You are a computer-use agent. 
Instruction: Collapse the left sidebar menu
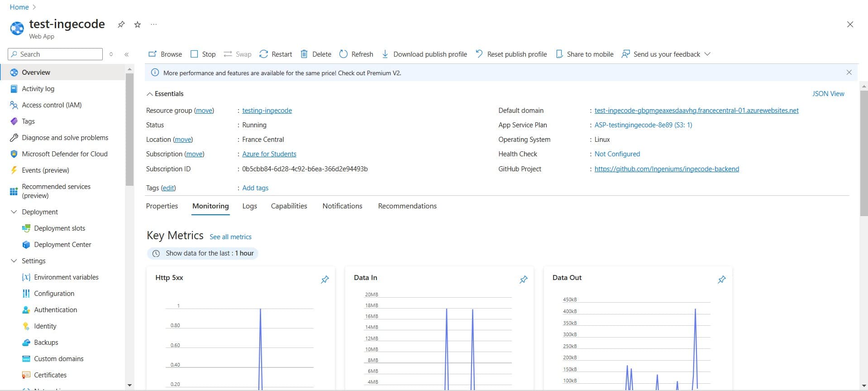pos(127,54)
